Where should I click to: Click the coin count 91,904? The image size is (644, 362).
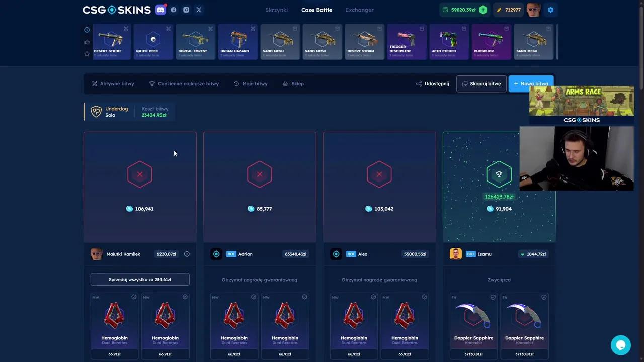pos(504,209)
